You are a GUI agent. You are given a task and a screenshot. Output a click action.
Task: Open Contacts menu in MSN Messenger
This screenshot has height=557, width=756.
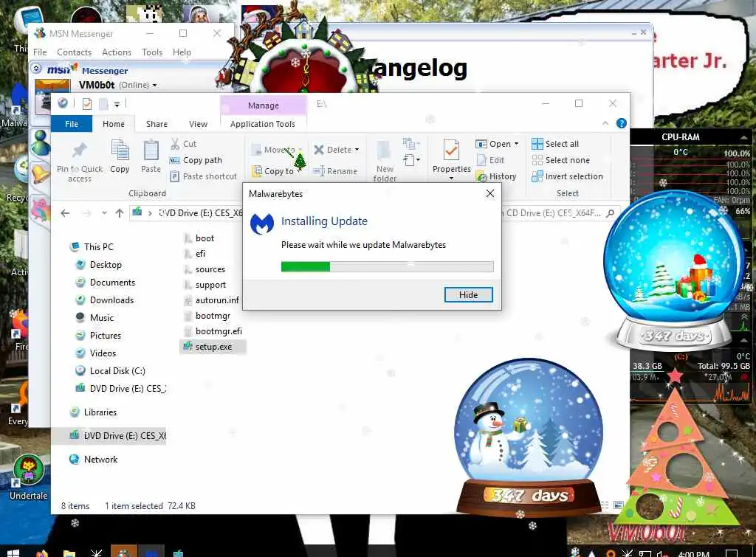(x=75, y=52)
